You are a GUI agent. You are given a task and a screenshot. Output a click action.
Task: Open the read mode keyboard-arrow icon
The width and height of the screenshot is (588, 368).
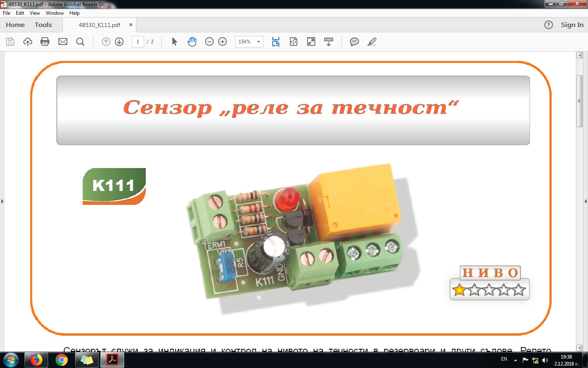pyautogui.click(x=329, y=42)
